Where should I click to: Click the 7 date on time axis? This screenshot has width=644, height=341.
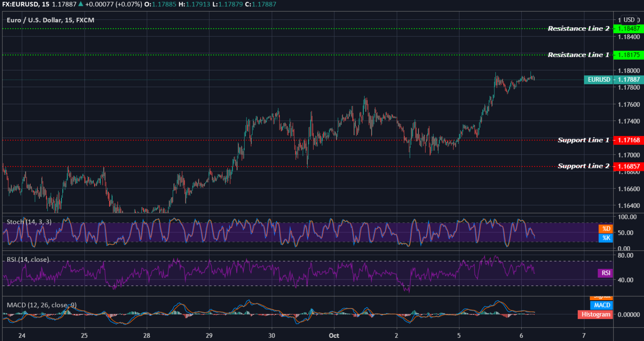[584, 335]
